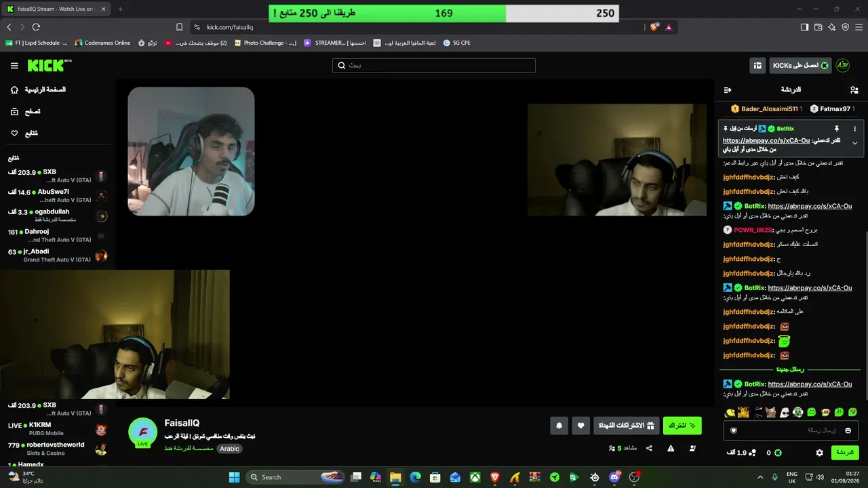Open robertovstheworld channel in sidebar

[x=58, y=449]
